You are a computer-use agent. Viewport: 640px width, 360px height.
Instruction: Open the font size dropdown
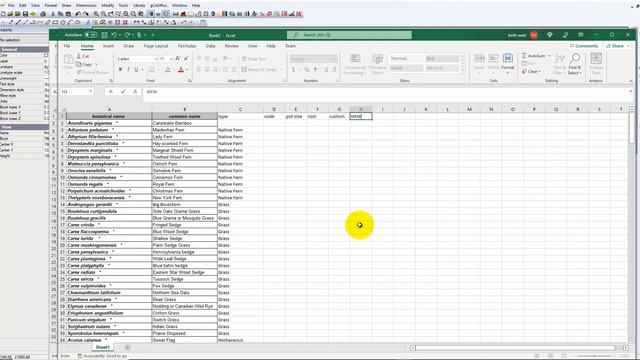tap(171, 59)
